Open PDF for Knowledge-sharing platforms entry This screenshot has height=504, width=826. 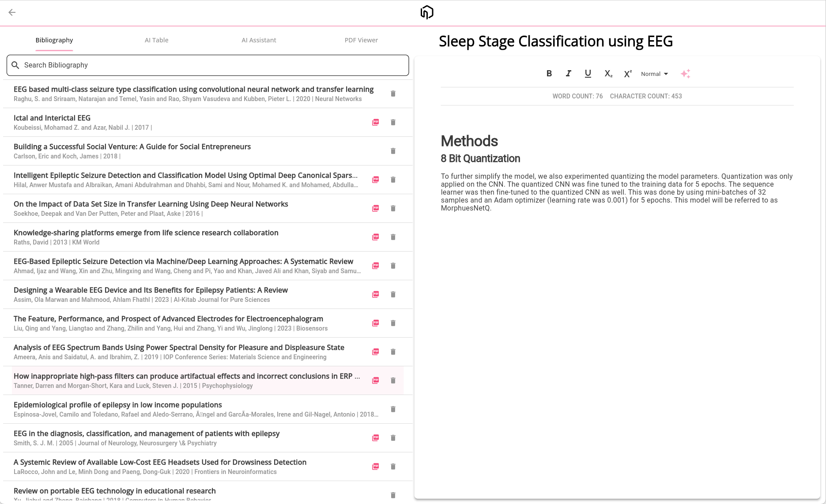point(375,237)
